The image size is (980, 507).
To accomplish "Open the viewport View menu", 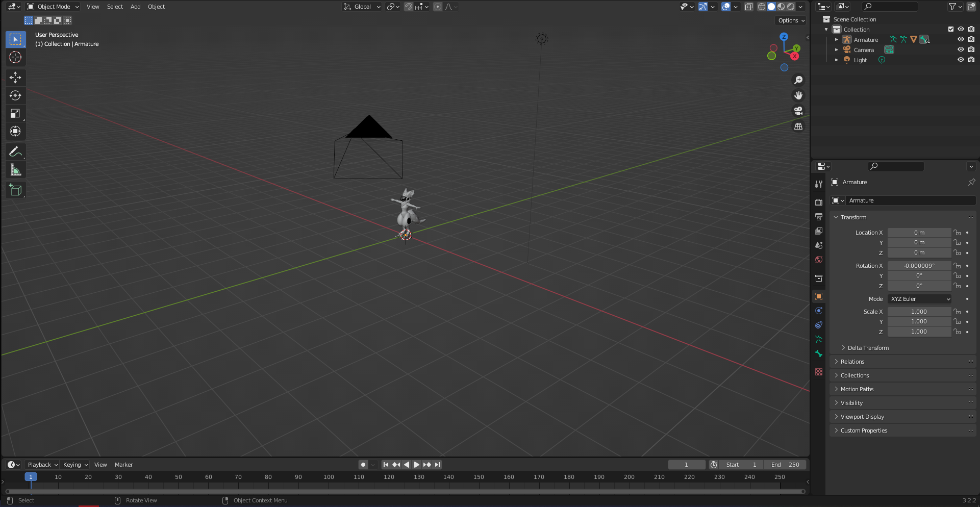I will [93, 7].
